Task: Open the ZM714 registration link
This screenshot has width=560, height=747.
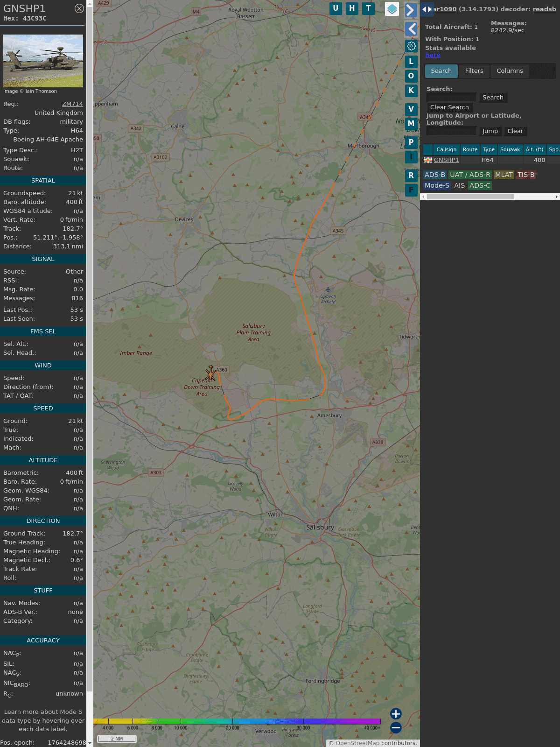Action: 72,104
